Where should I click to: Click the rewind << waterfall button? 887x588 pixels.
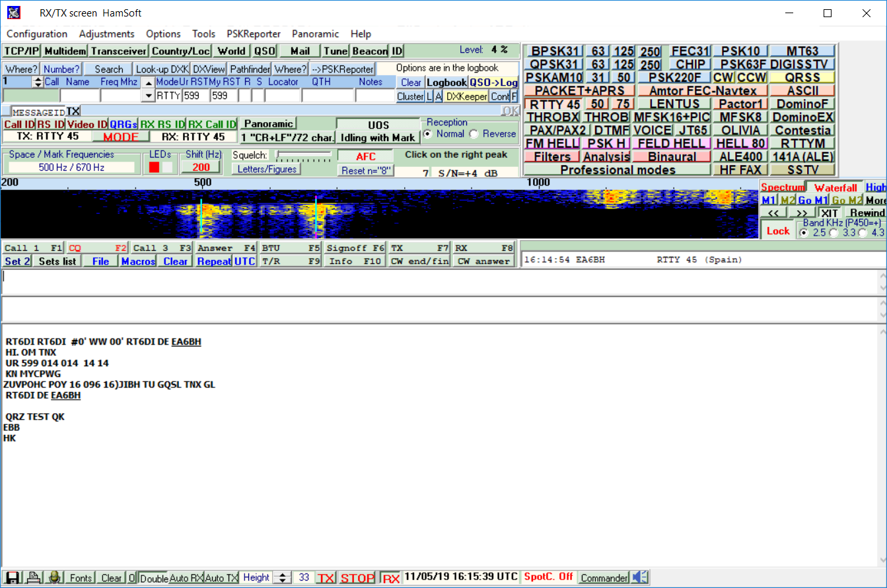773,212
